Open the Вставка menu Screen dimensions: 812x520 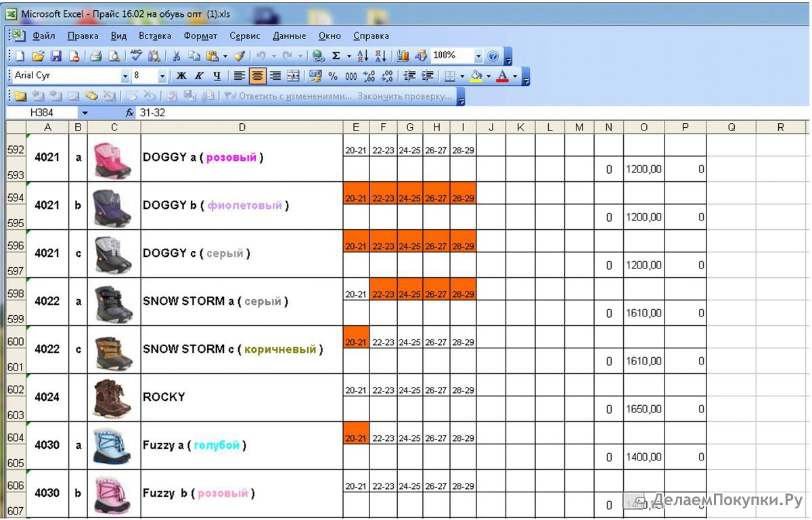click(155, 36)
